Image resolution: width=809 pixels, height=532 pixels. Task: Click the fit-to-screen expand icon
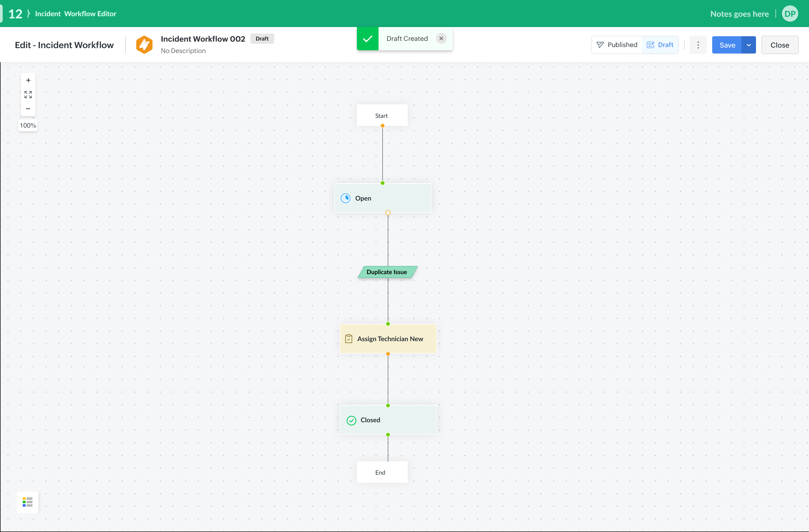pos(28,95)
